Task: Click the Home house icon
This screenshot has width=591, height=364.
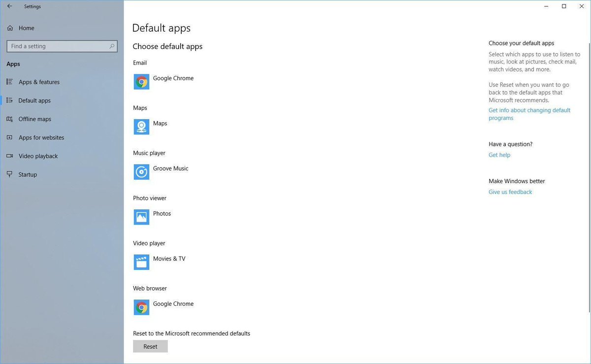Action: click(x=10, y=28)
